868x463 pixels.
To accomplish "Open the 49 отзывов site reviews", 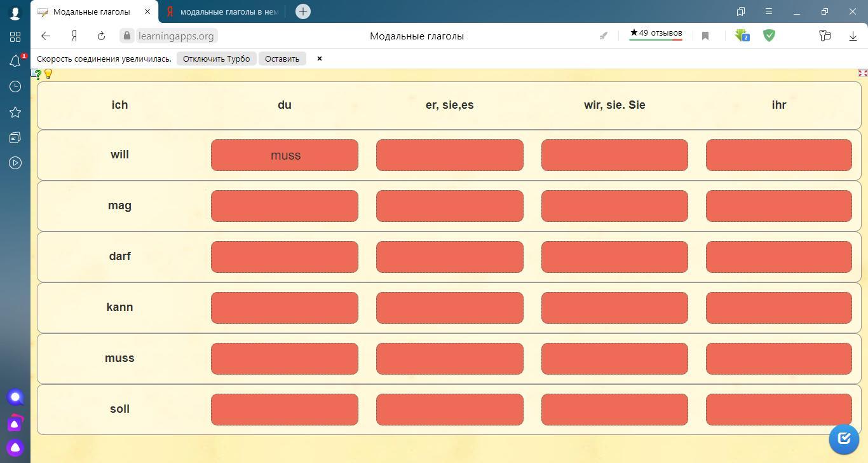I will point(656,34).
